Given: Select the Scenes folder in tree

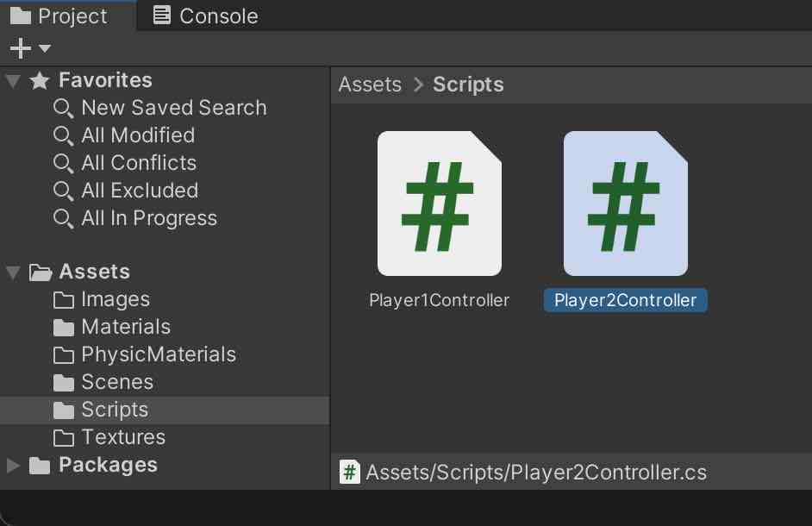Looking at the screenshot, I should (x=116, y=382).
